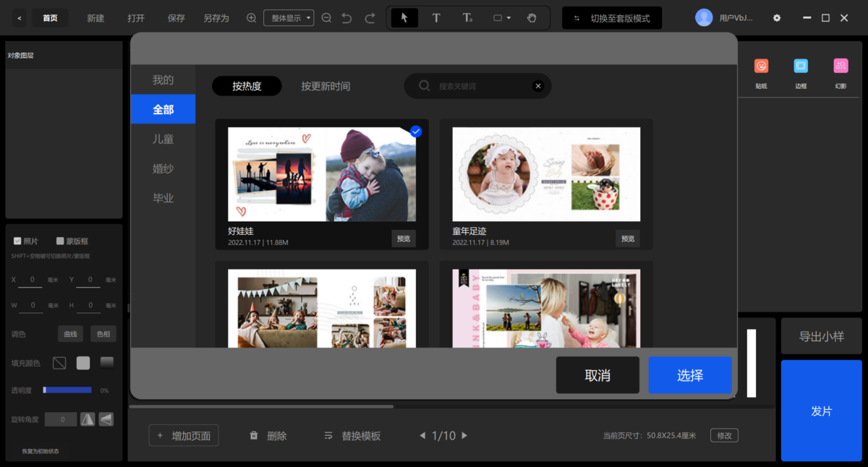Viewport: 868px width, 467px height.
Task: Click the W width input field
Action: pos(32,306)
